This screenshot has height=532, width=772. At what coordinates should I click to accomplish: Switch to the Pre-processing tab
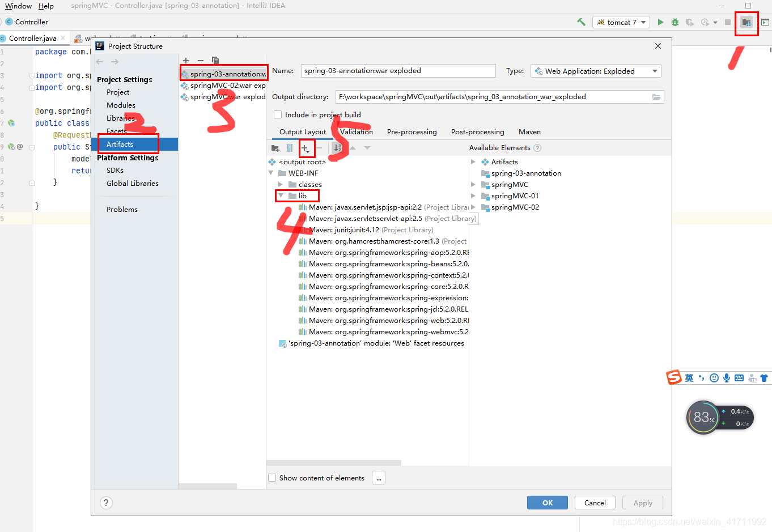(412, 131)
